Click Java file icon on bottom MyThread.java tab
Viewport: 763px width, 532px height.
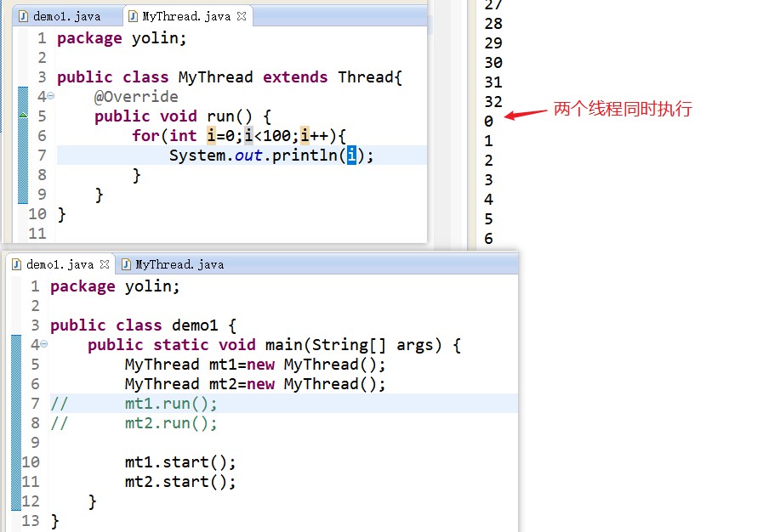[126, 264]
